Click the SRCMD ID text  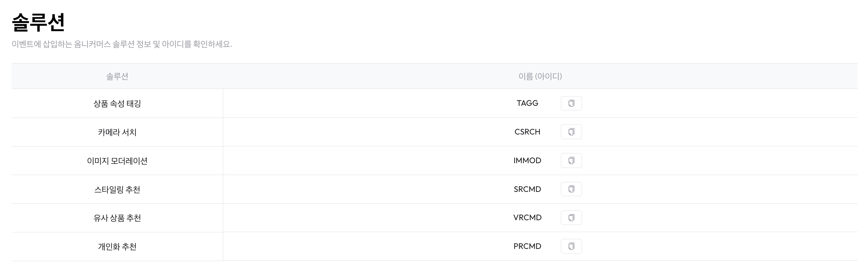pyautogui.click(x=527, y=189)
